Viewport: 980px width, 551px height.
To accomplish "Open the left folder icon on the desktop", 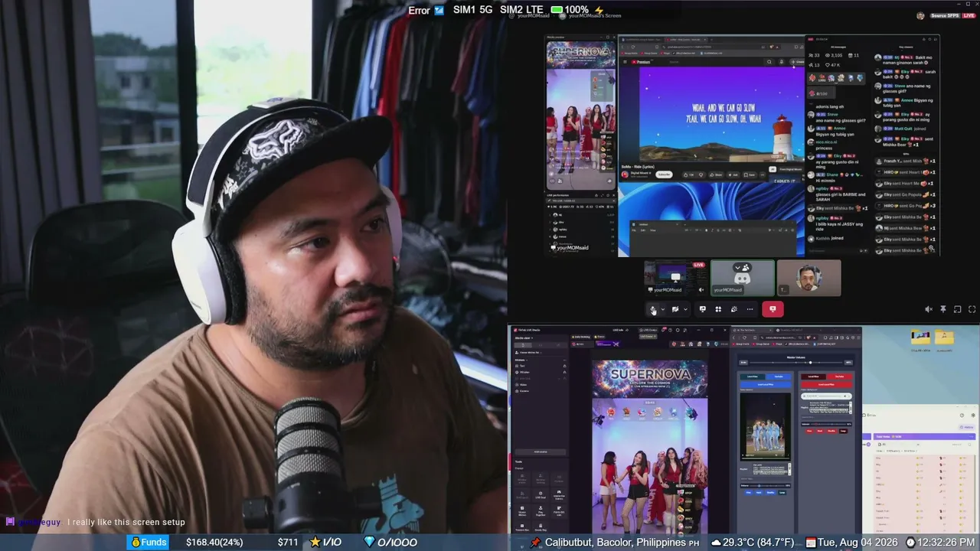I will 920,337.
